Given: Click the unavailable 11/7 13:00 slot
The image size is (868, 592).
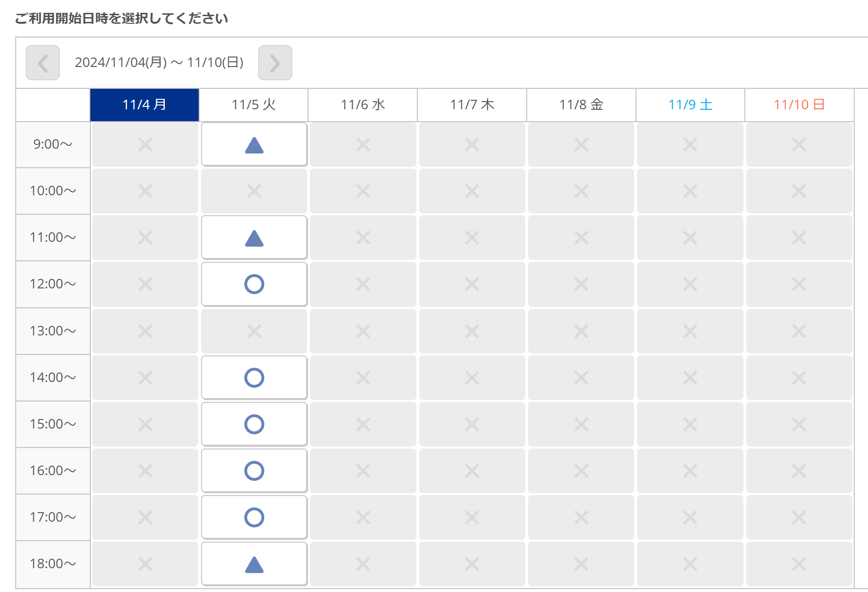Looking at the screenshot, I should pos(472,331).
